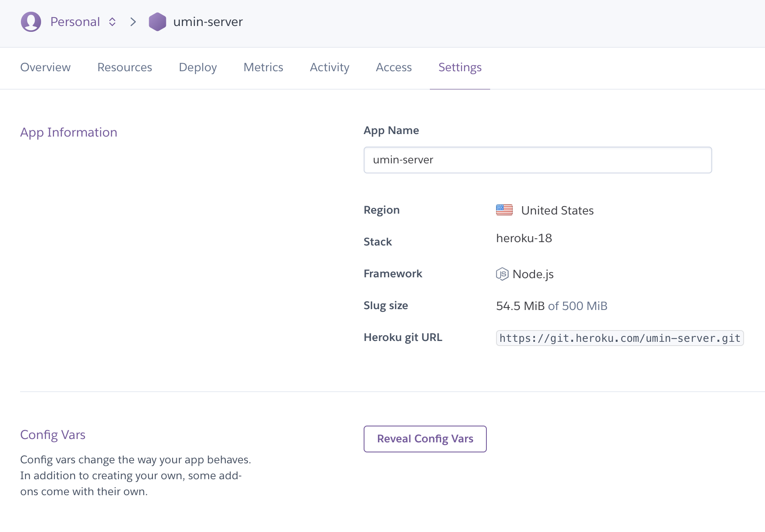Select the Heroku git URL field
This screenshot has width=765, height=532.
coord(620,338)
